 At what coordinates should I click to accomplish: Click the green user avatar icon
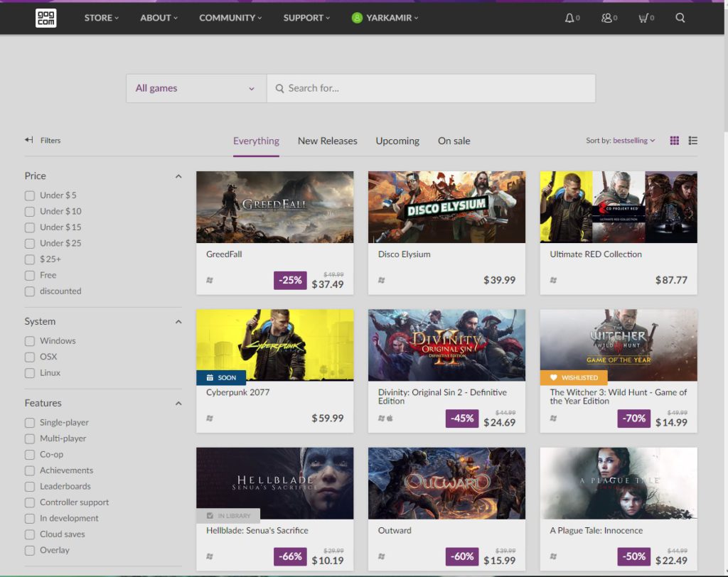coord(357,18)
